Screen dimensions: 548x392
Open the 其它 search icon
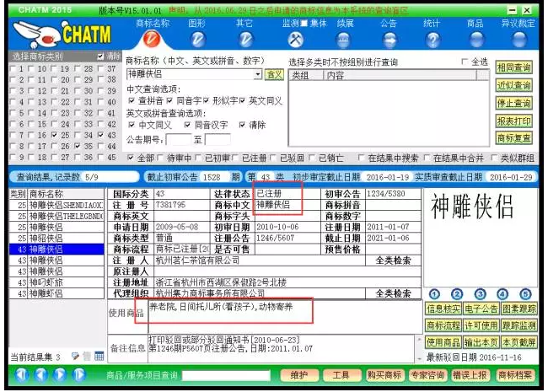[x=245, y=39]
